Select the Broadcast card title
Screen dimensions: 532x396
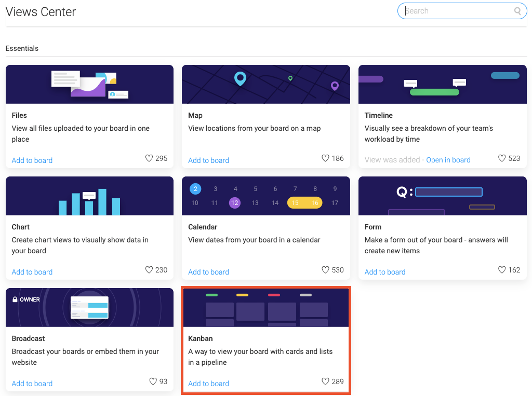[x=29, y=338]
